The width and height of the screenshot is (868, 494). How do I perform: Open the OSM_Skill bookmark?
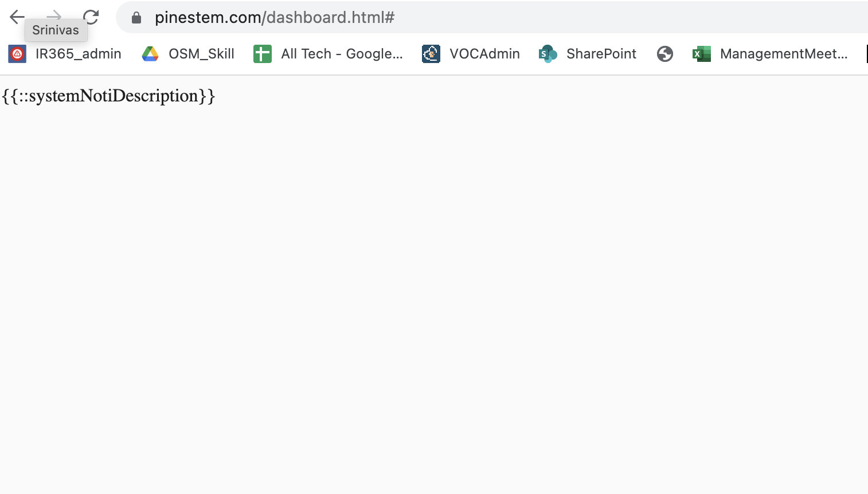[x=201, y=54]
